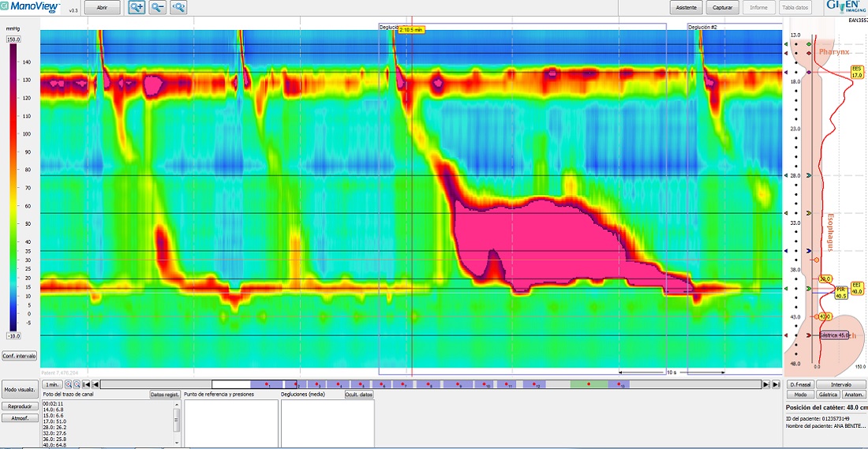Step back one frame in timeline
The width and height of the screenshot is (868, 449).
tap(95, 384)
